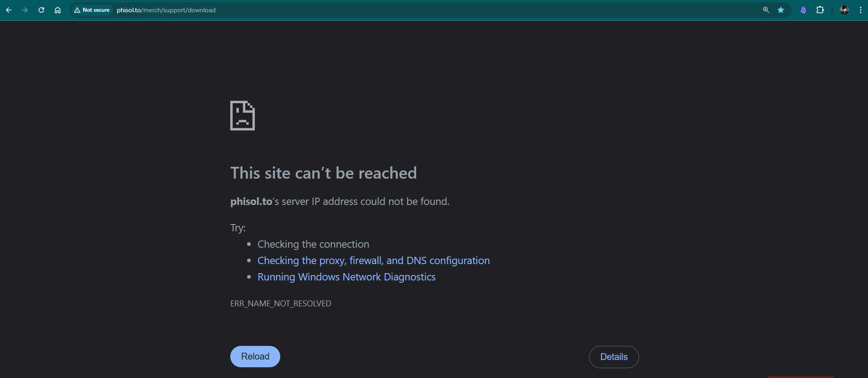Open the Extensions puzzle menu
Screen dimensions: 868x378
coord(820,10)
